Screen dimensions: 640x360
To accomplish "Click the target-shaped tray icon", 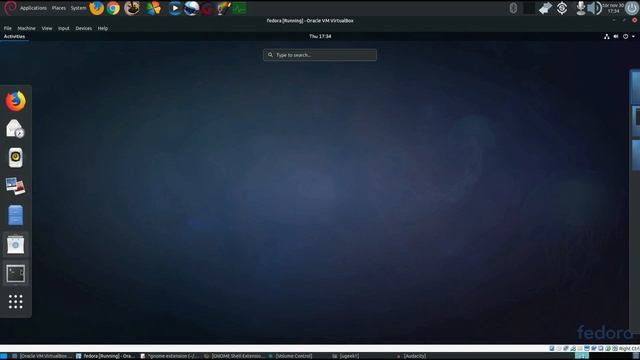I will point(562,8).
